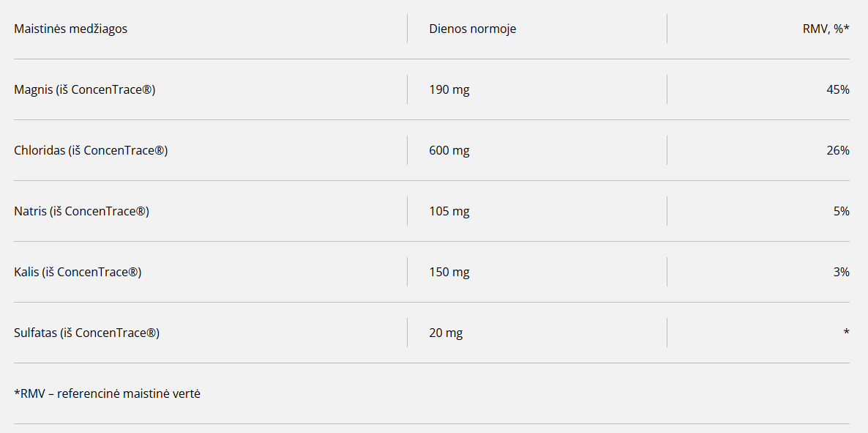Click the 3% RMV value
Image resolution: width=868 pixels, height=433 pixels.
coord(841,273)
